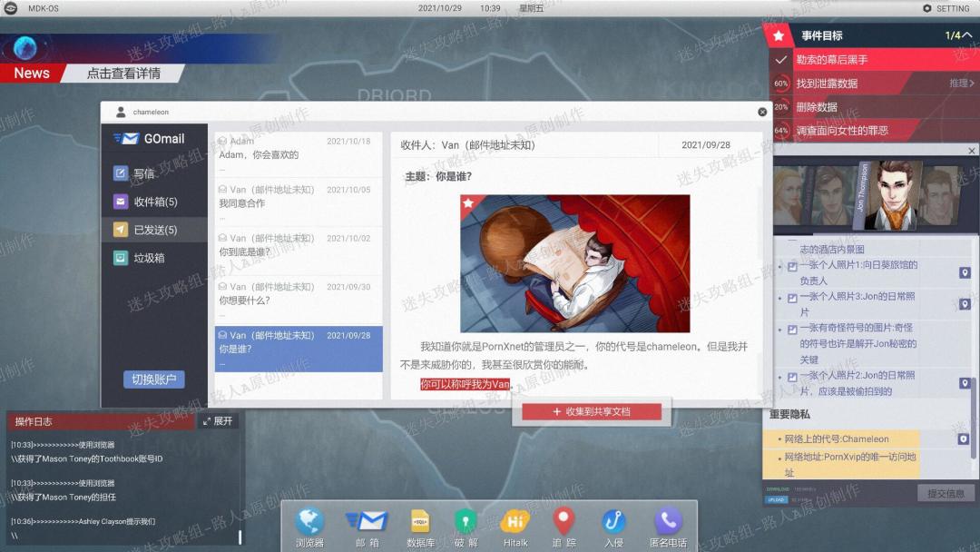Click 60% progress ring on 找到泄露数据
This screenshot has height=552, width=980.
pos(780,84)
